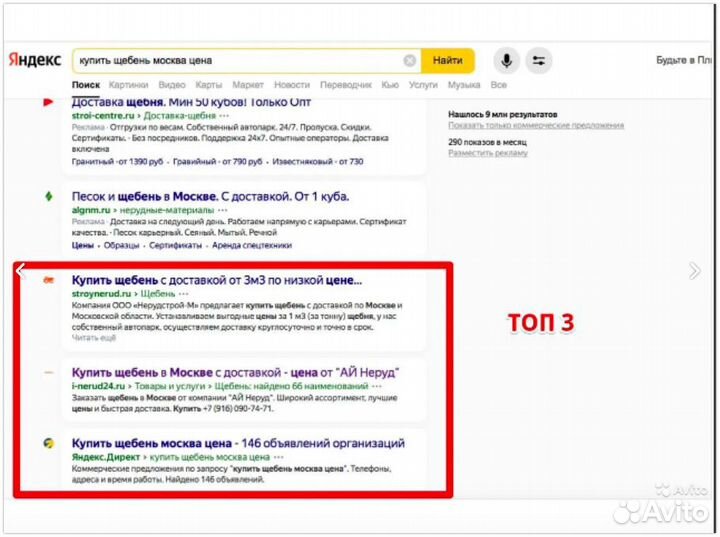The width and height of the screenshot is (720, 537).
Task: Open the Яндекс.Директ source link
Action: (106, 457)
